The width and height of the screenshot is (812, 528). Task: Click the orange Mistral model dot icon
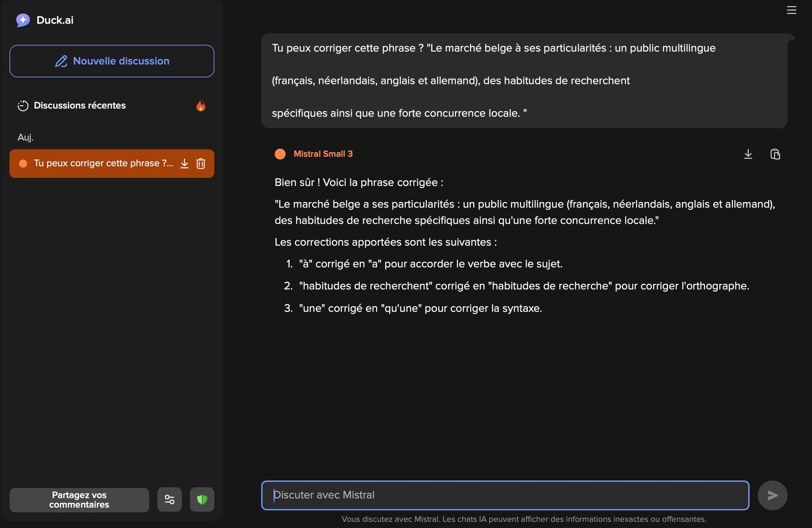point(280,154)
